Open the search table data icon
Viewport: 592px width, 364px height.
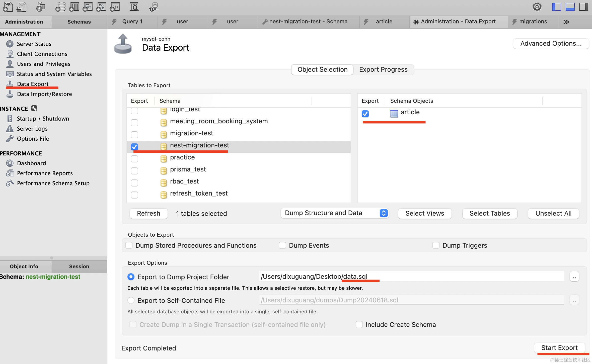[x=134, y=7]
